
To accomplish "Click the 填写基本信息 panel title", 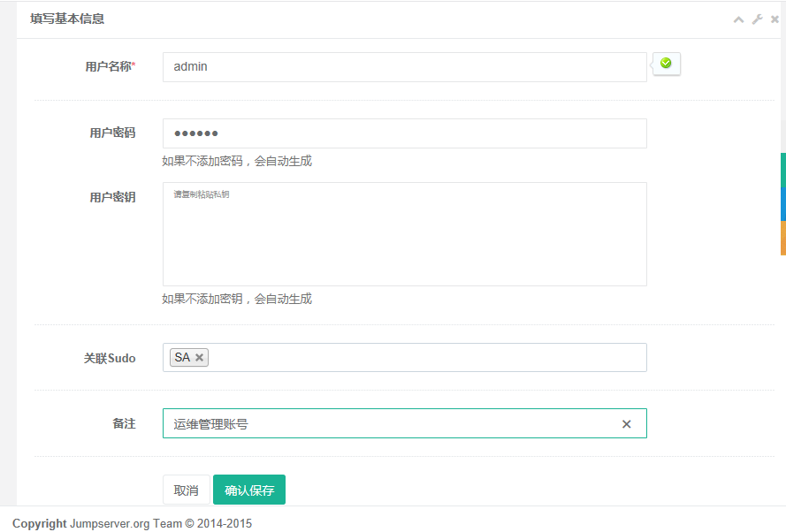I will tap(67, 19).
